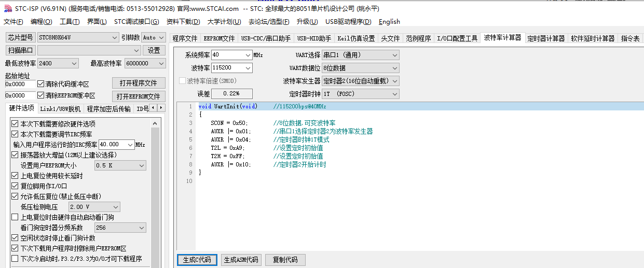The width and height of the screenshot is (644, 268).
Task: Switch to USB-CDC/串口助手 tab
Action: (x=266, y=38)
